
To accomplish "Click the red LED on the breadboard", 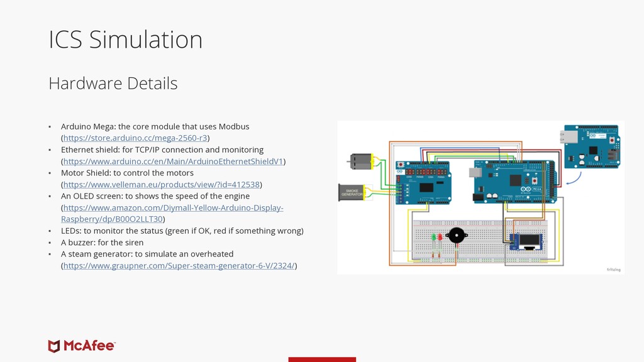I will [x=441, y=237].
